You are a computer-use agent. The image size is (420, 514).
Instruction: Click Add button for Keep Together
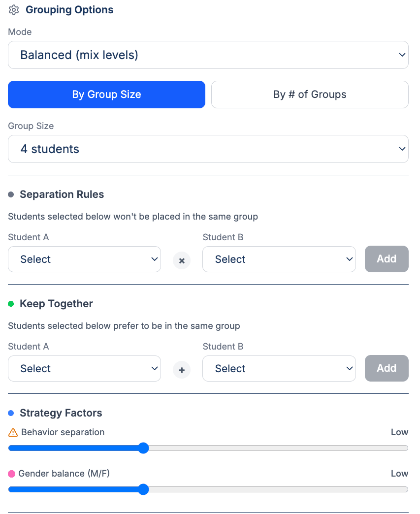(387, 368)
